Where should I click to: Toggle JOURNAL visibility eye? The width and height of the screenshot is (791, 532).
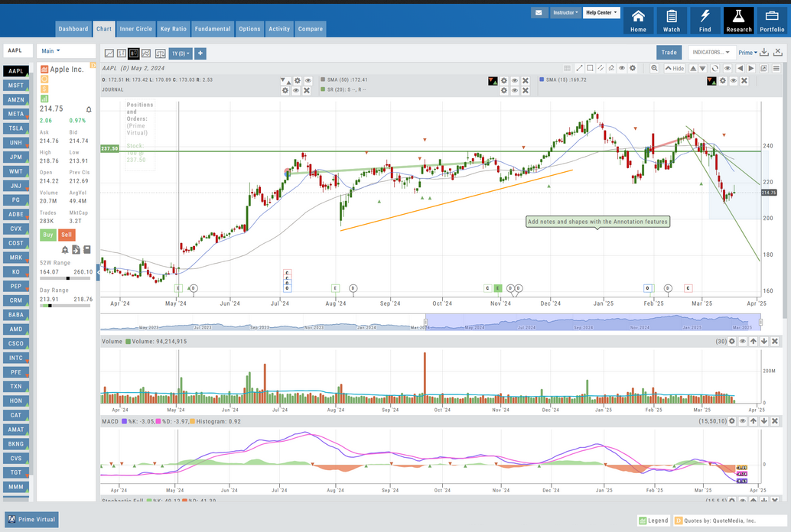296,91
